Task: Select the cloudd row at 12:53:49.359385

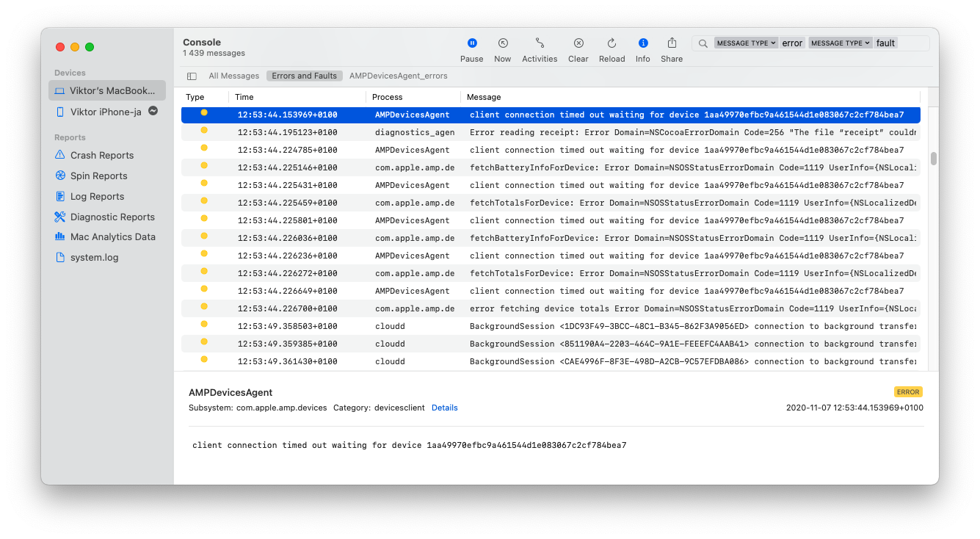Action: (551, 344)
